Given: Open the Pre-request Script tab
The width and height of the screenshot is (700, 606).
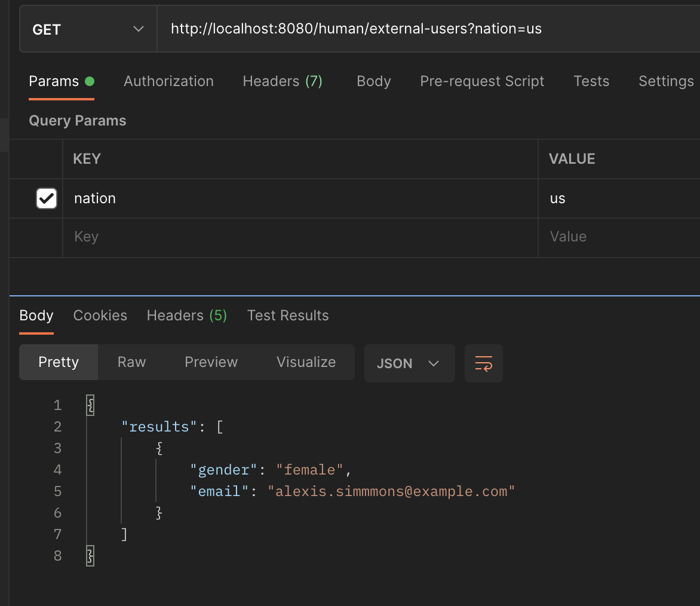Looking at the screenshot, I should click(x=482, y=81).
